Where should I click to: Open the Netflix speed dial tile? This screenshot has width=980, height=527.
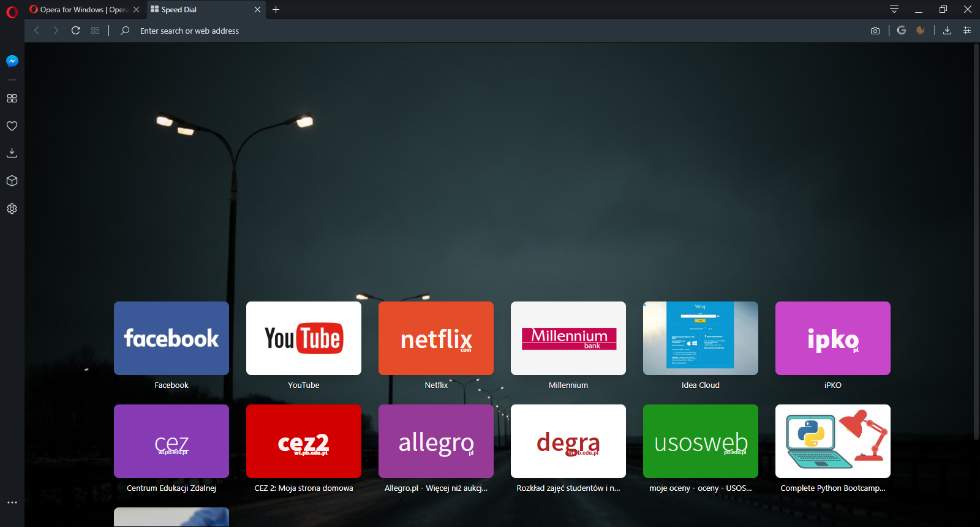[x=436, y=338]
